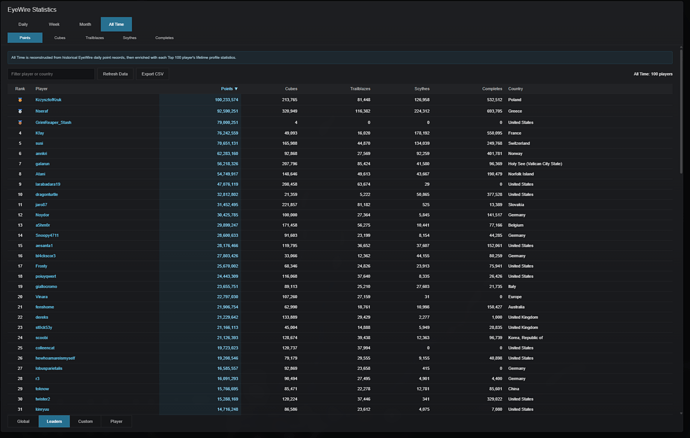The width and height of the screenshot is (690, 438).
Task: Select the Trailblazes metric tab
Action: (x=95, y=38)
